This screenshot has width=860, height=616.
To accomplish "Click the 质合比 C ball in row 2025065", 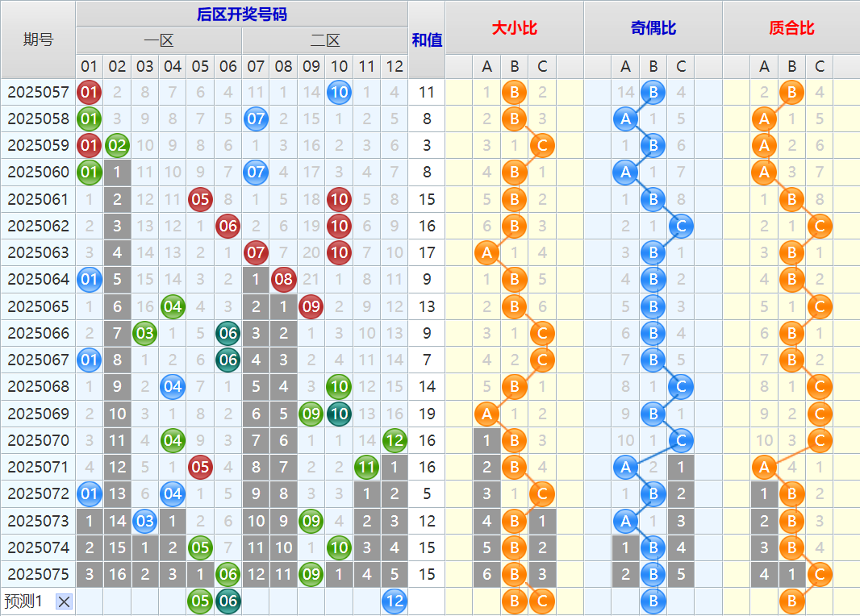I will [820, 306].
